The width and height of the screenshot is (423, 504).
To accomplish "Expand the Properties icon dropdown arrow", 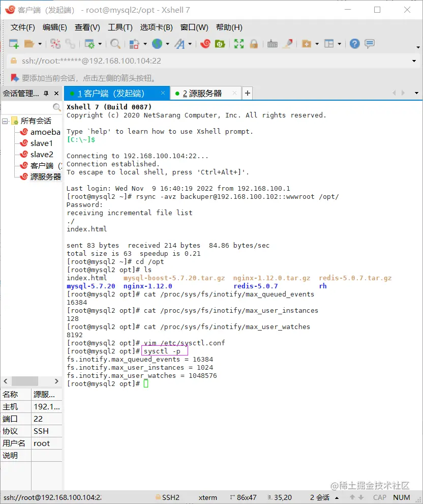I will [100, 44].
